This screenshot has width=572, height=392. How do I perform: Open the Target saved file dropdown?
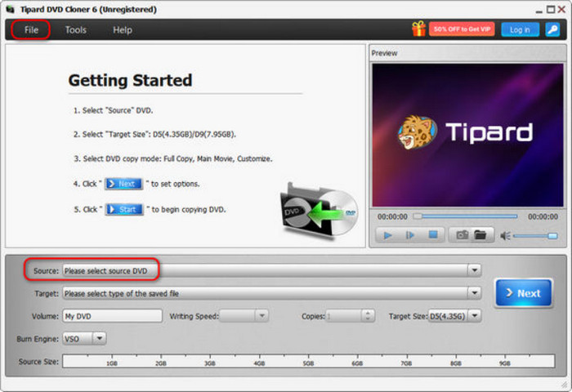[474, 293]
